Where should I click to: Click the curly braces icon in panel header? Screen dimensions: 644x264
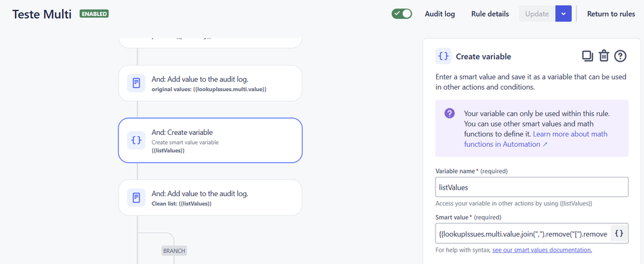(x=443, y=56)
